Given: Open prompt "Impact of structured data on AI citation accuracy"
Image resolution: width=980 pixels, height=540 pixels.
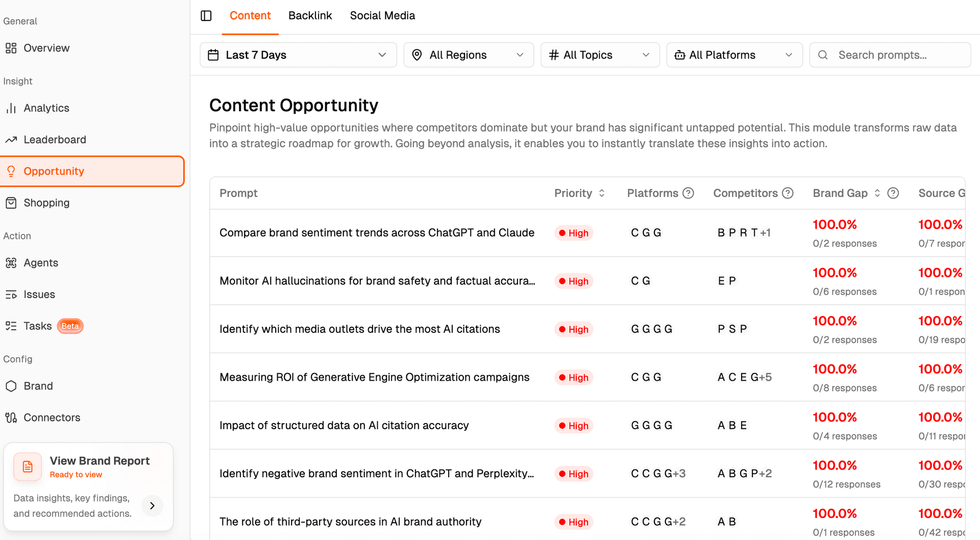Looking at the screenshot, I should tap(344, 426).
